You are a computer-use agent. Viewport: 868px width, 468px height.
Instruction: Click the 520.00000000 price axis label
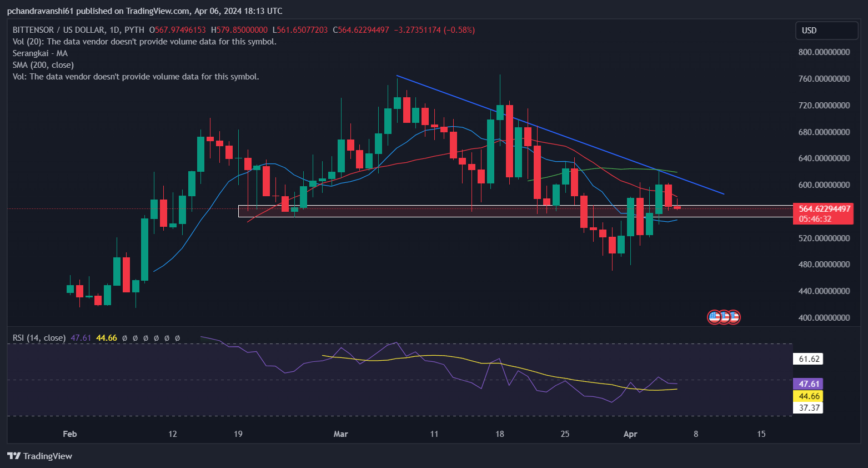[824, 238]
